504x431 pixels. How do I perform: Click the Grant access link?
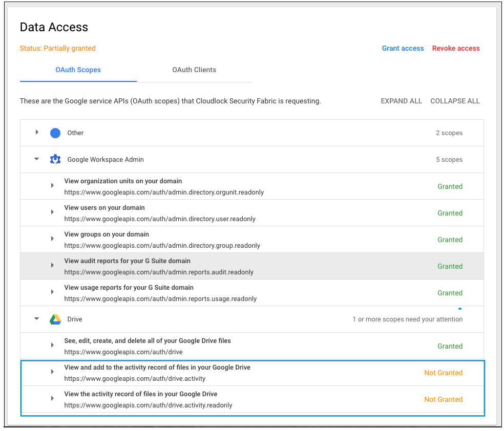403,49
